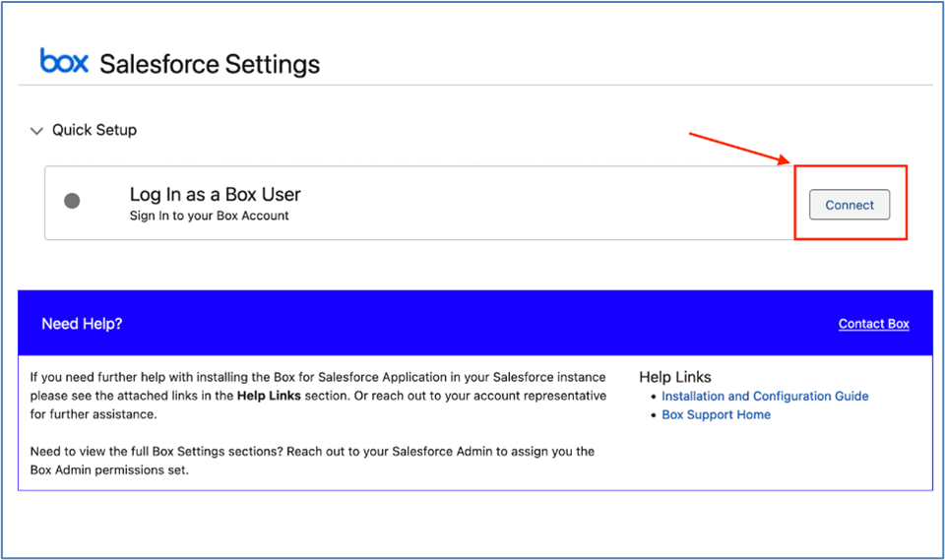The width and height of the screenshot is (945, 560).
Task: Click the paragraph about Box Admin permissions set
Action: point(312,461)
